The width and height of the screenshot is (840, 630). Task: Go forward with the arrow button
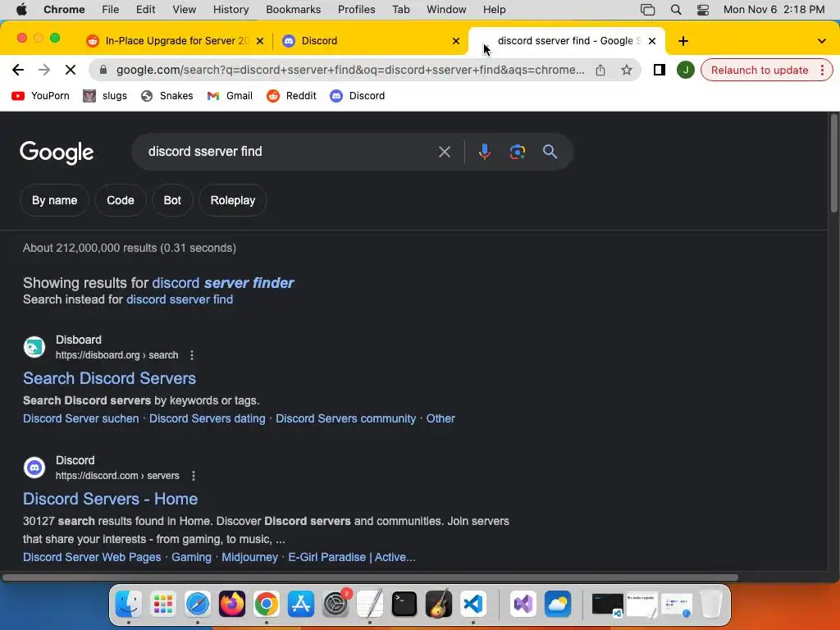(x=44, y=70)
